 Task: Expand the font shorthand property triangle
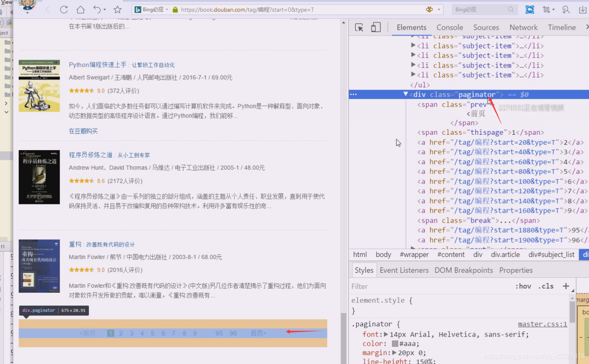[x=386, y=334]
